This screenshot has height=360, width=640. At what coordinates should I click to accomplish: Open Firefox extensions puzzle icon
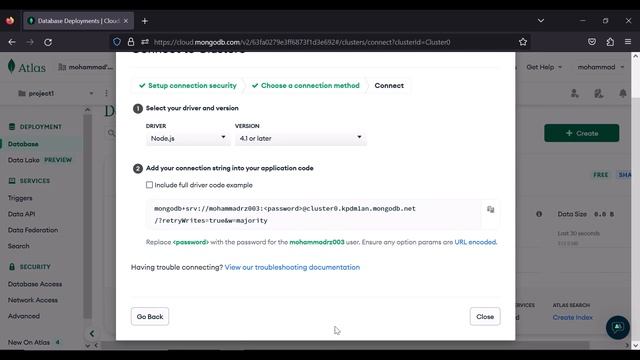[x=610, y=42]
